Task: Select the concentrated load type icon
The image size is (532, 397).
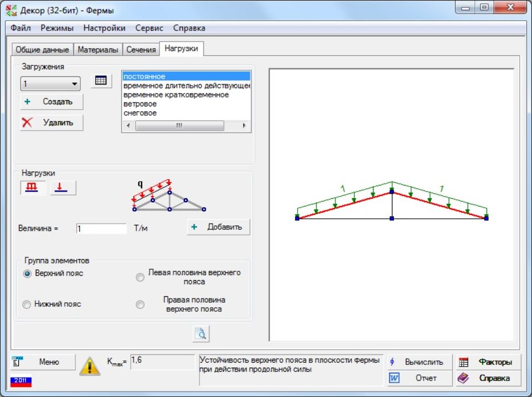Action: (x=63, y=188)
